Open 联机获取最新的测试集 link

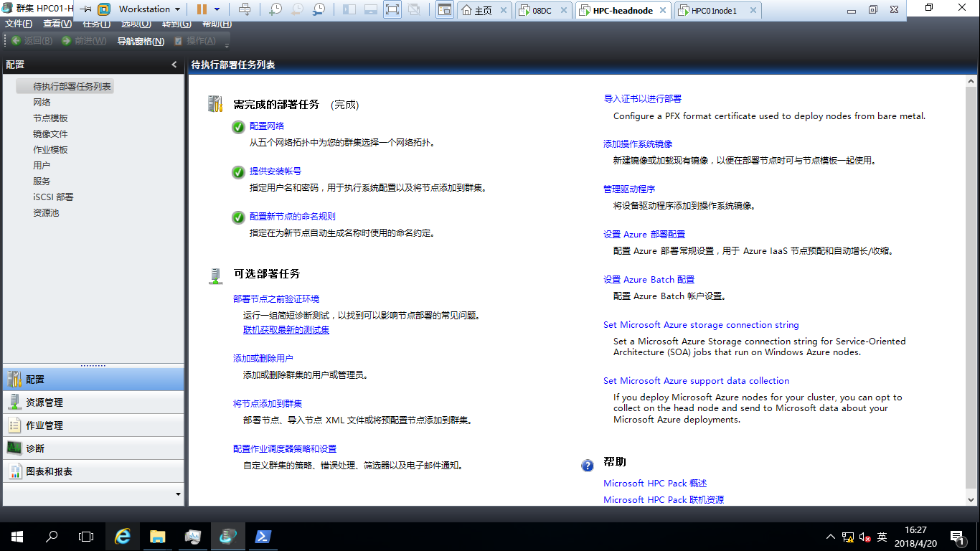286,330
